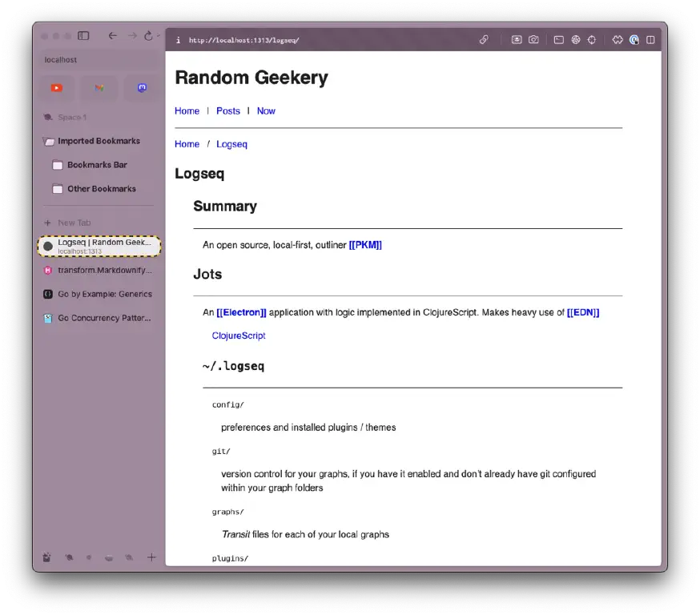Open the pinned Mastodon favorite

142,88
